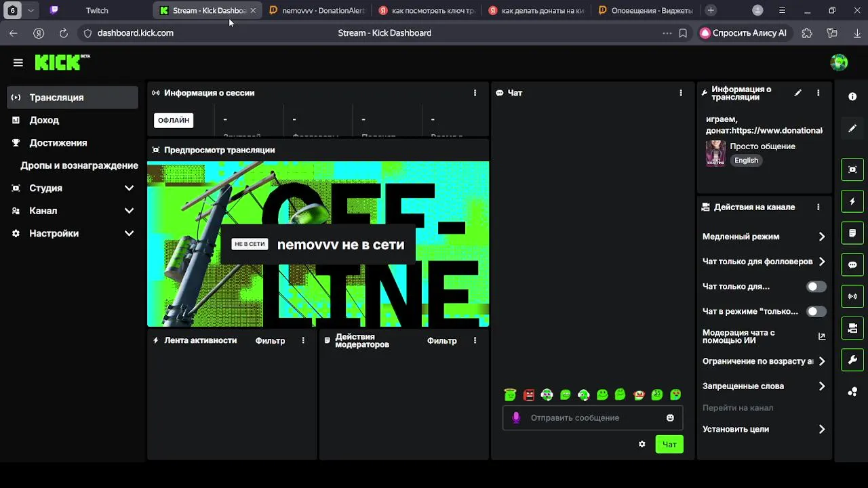
Task: Open a new browser tab
Action: (710, 10)
